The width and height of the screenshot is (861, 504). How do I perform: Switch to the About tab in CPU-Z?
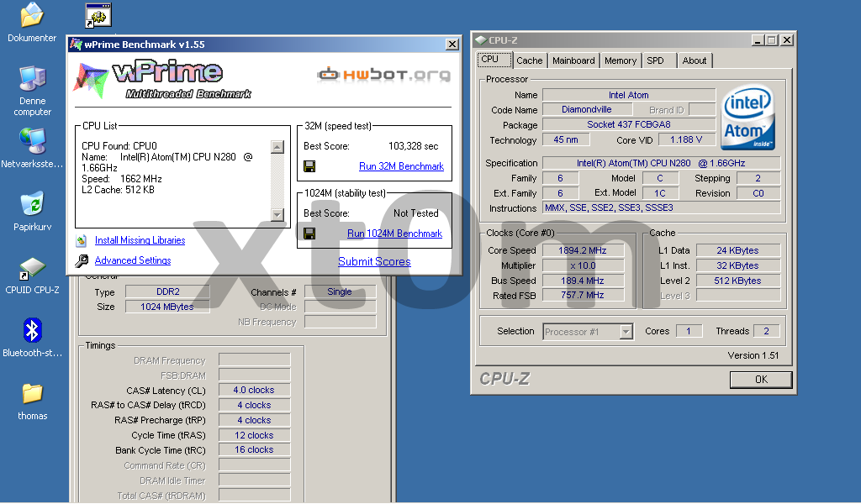[x=695, y=60]
